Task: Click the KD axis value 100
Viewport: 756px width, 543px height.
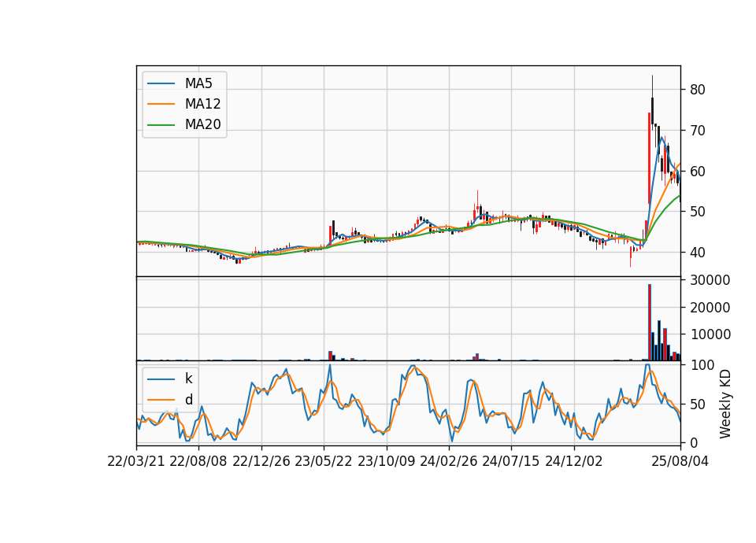Action: pyautogui.click(x=702, y=365)
